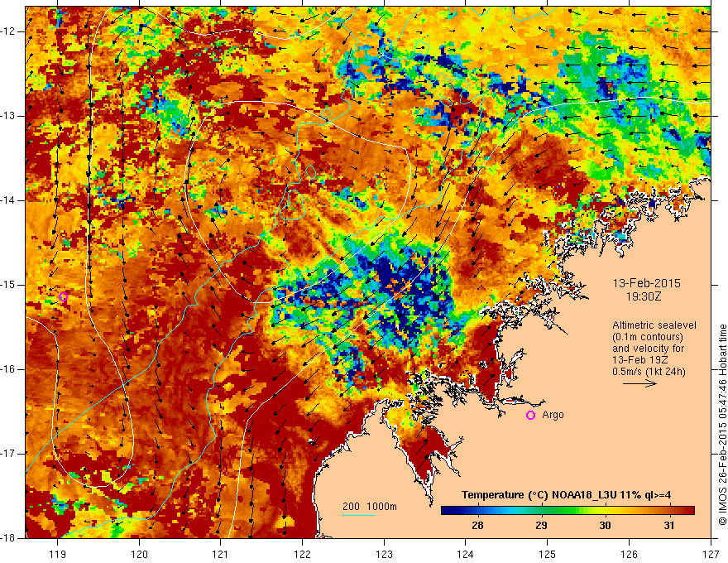Click the longitude axis label '123'
Screen dimensions: 728x563
coord(384,554)
